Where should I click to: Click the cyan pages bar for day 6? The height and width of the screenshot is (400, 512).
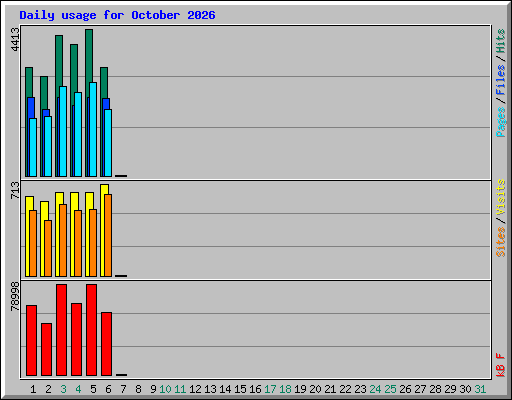pos(108,143)
